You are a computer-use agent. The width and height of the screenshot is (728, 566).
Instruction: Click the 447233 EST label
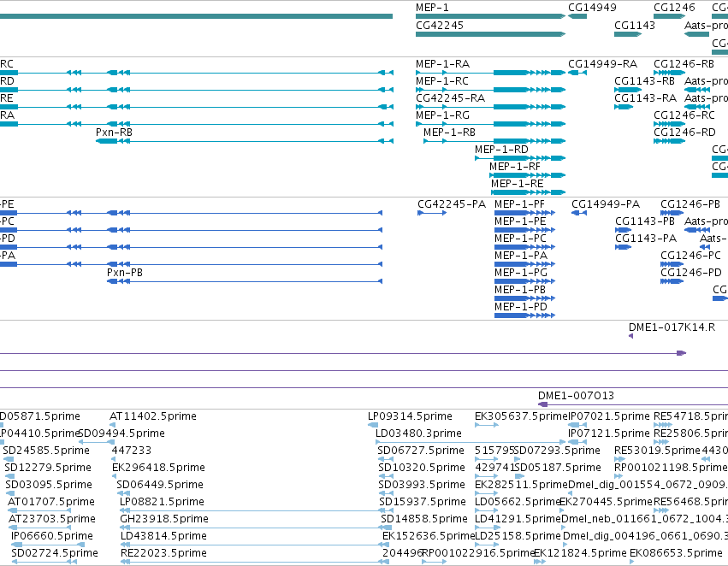click(x=132, y=451)
